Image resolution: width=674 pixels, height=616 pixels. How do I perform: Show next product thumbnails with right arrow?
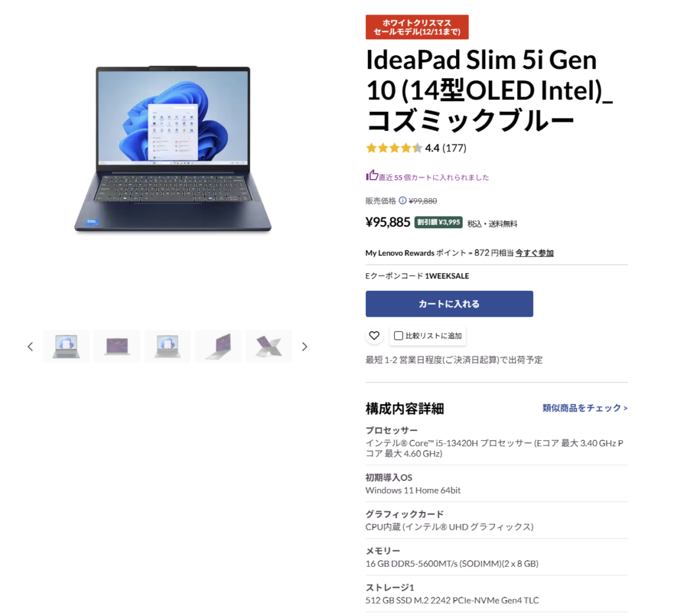point(305,346)
